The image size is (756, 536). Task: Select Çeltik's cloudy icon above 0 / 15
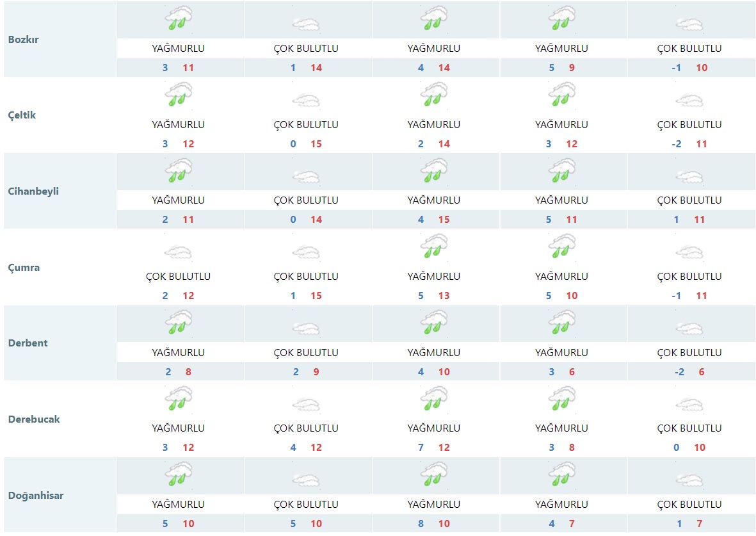click(x=306, y=101)
